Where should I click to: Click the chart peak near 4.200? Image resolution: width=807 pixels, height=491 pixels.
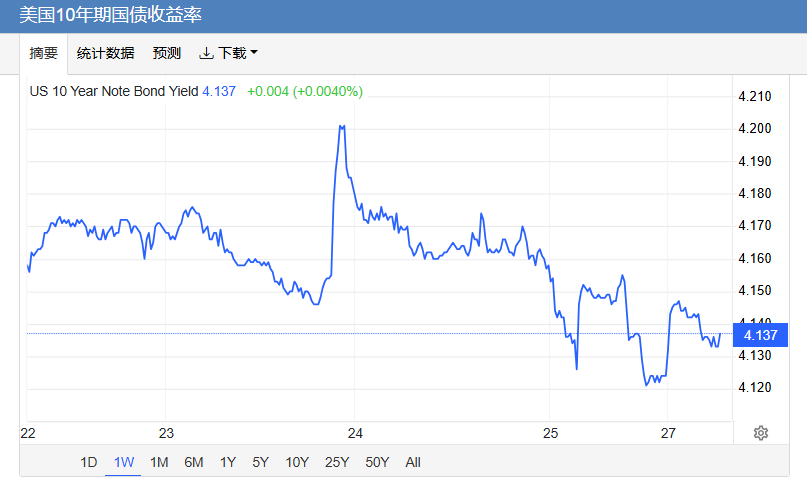(342, 127)
